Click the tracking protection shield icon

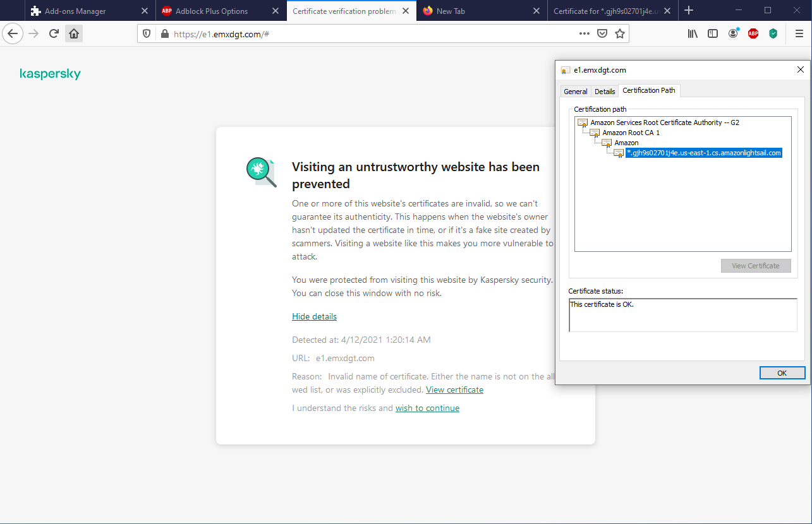(147, 34)
